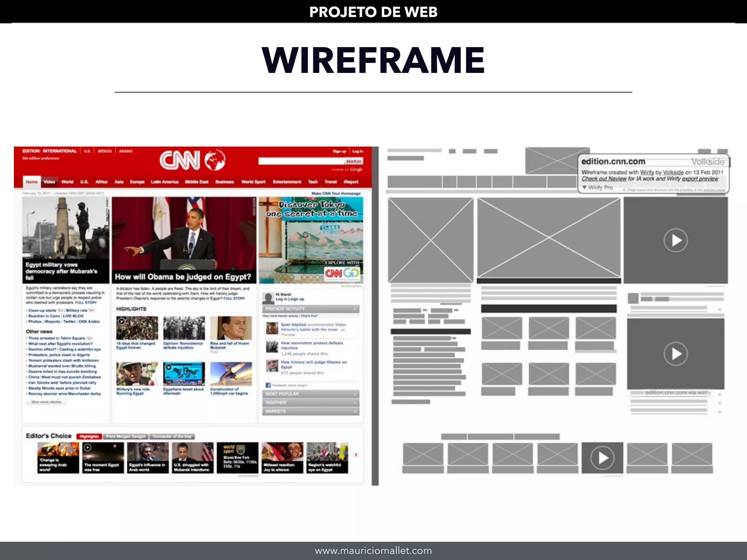This screenshot has height=560, width=747.
Task: Click the Log in link in the header
Action: coord(357,151)
